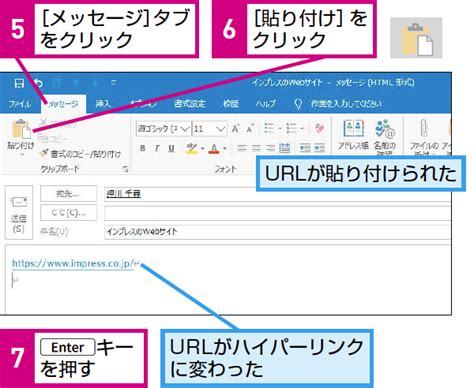Screen dimensions: 474x388
Task: Click the Save icon in the title bar
Action: 19,83
